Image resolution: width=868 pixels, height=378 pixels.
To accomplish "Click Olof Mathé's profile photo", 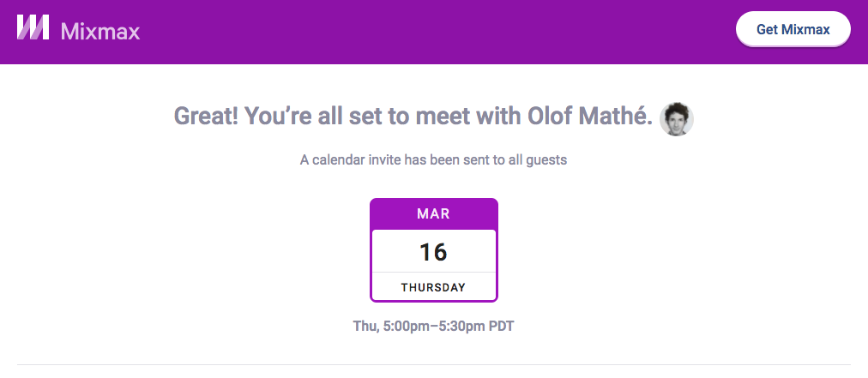I will (x=677, y=118).
